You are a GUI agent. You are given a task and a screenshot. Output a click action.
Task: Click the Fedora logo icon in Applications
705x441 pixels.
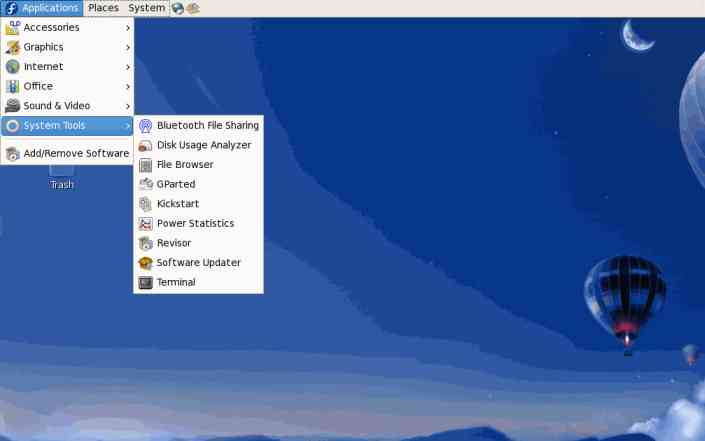[x=11, y=8]
